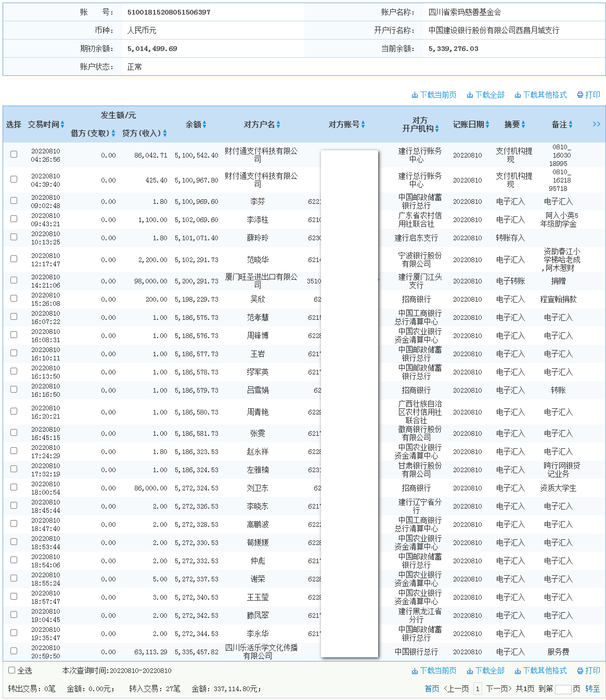Select row with time 04:39:40
Screen dimensions: 606x700
[x=14, y=179]
